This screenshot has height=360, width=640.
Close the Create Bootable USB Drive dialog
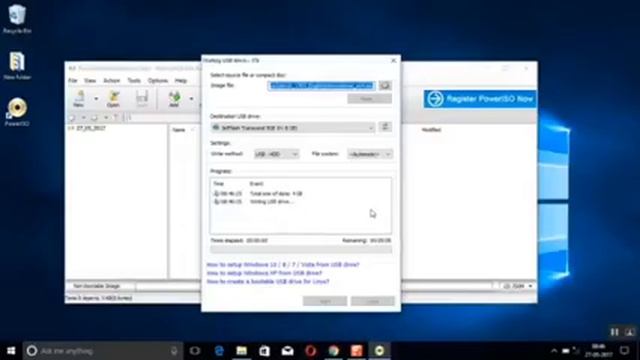click(393, 60)
